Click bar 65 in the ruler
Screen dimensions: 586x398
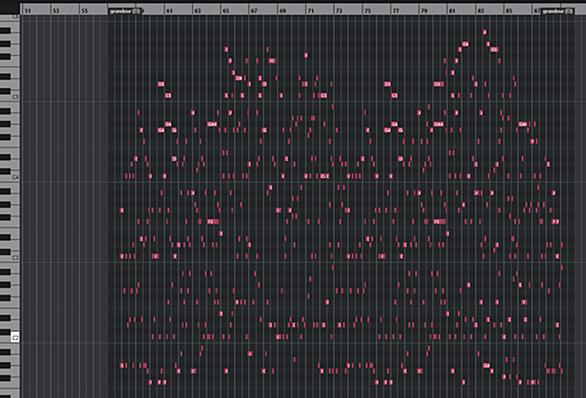click(226, 11)
